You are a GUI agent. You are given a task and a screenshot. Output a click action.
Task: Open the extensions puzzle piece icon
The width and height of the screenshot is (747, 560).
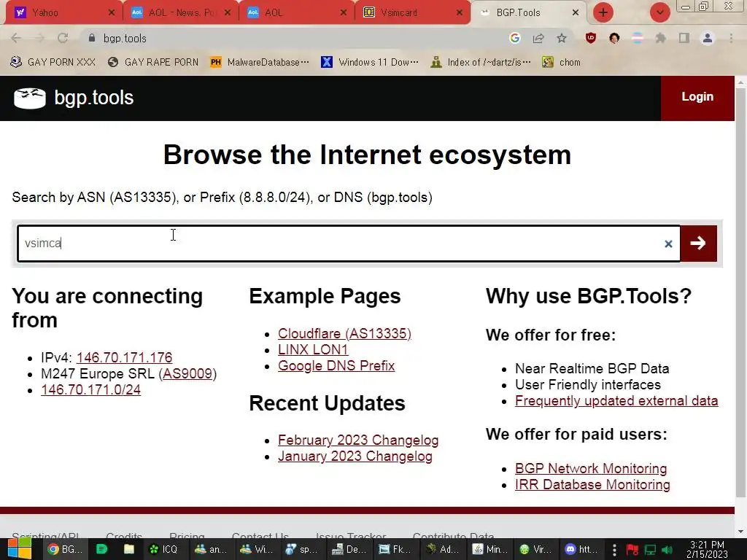click(661, 38)
